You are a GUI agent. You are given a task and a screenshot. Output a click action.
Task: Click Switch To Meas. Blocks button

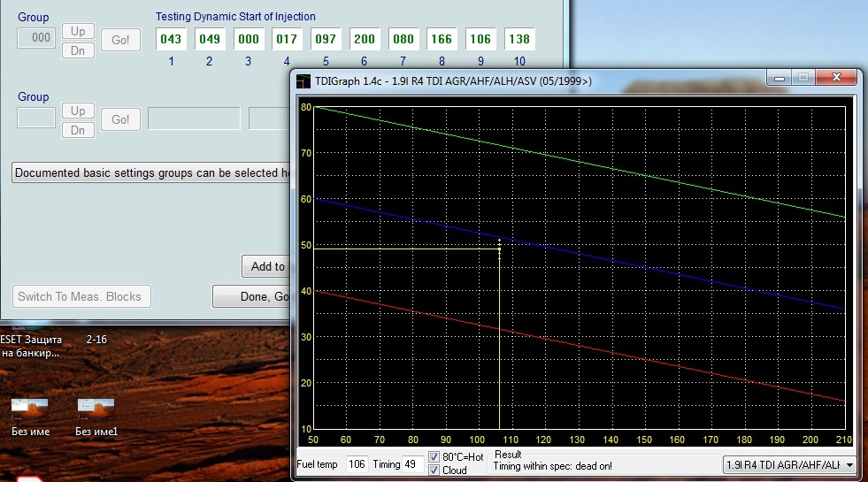click(80, 296)
